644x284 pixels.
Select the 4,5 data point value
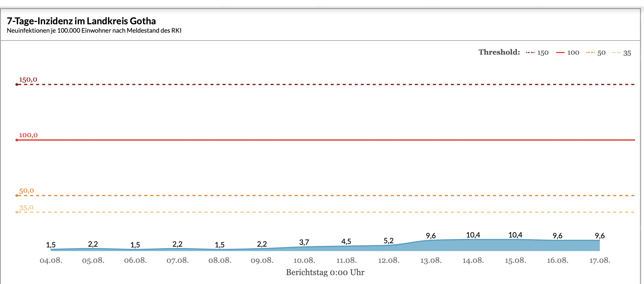346,242
